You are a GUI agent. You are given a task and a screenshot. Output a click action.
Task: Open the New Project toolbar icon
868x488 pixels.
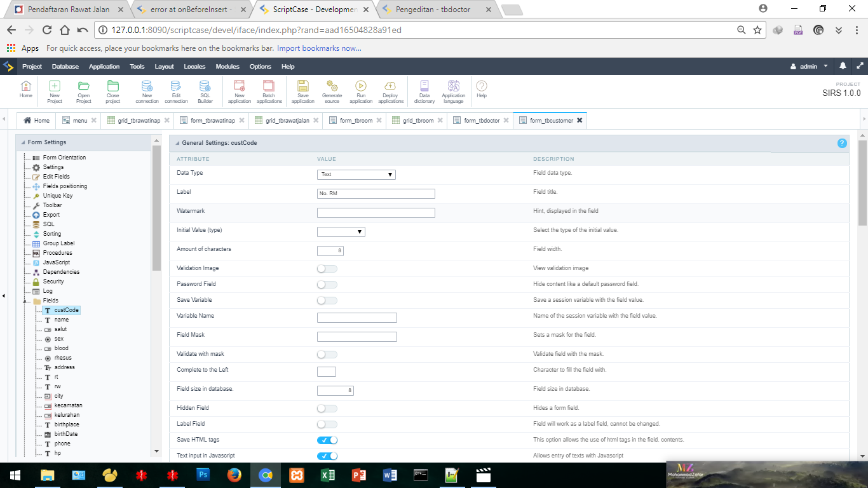[55, 91]
